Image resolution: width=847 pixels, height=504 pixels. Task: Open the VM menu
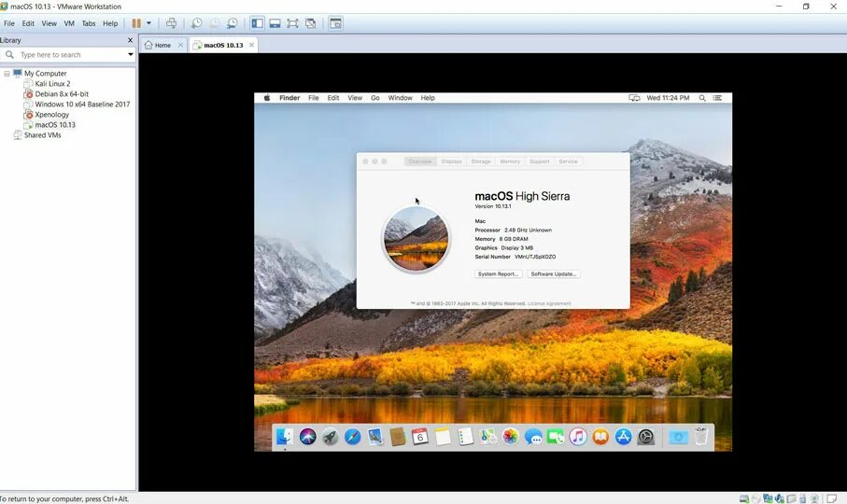pos(69,23)
